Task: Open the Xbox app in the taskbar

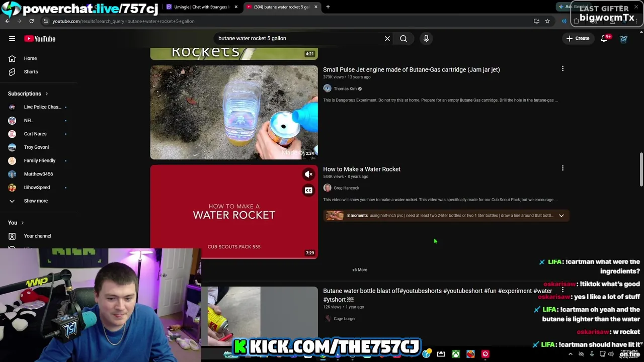Action: click(456, 354)
